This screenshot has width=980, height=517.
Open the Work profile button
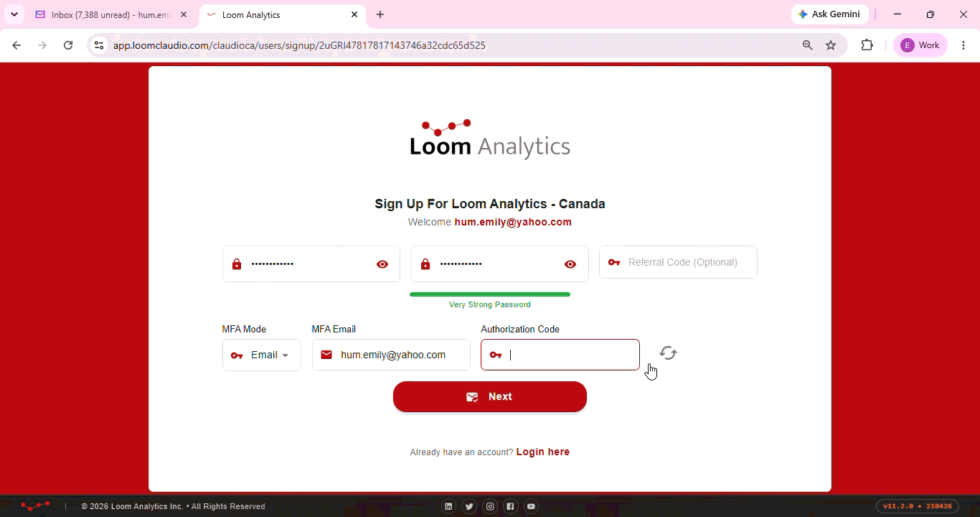point(920,45)
